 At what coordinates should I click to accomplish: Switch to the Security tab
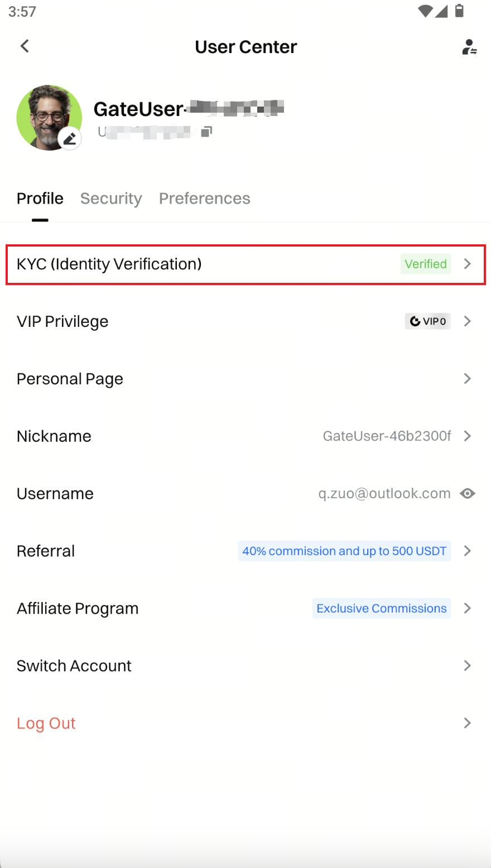111,199
